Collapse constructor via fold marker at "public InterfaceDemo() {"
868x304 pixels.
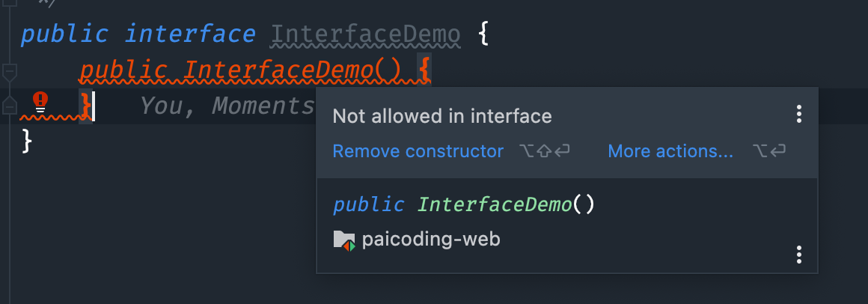[x=10, y=71]
